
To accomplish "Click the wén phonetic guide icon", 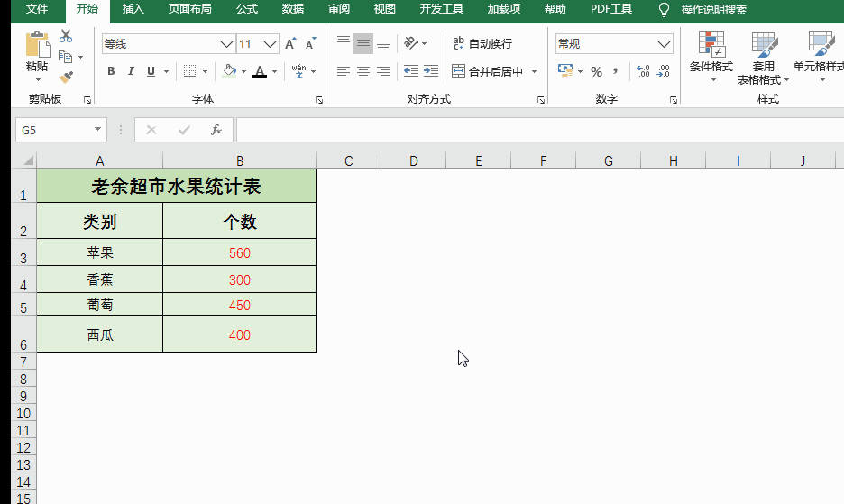I will tap(298, 71).
